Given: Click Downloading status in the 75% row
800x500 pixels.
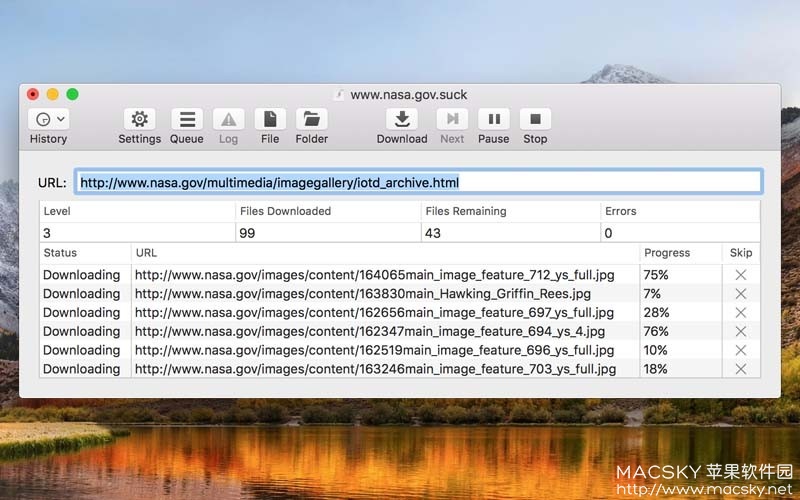Looking at the screenshot, I should (x=82, y=275).
